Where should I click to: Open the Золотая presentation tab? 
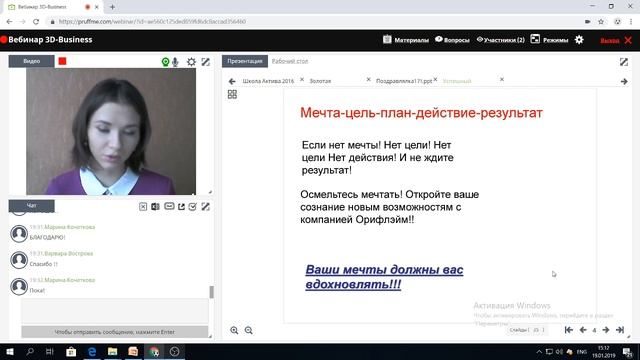[x=320, y=81]
